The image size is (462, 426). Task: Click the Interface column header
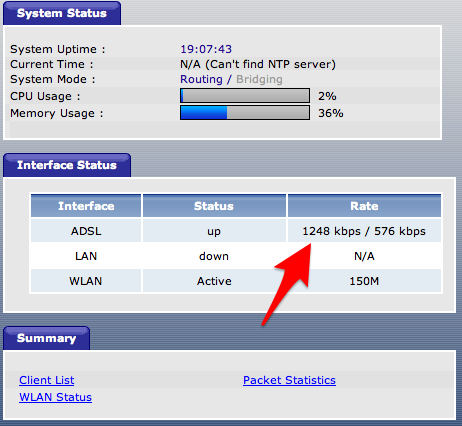86,206
